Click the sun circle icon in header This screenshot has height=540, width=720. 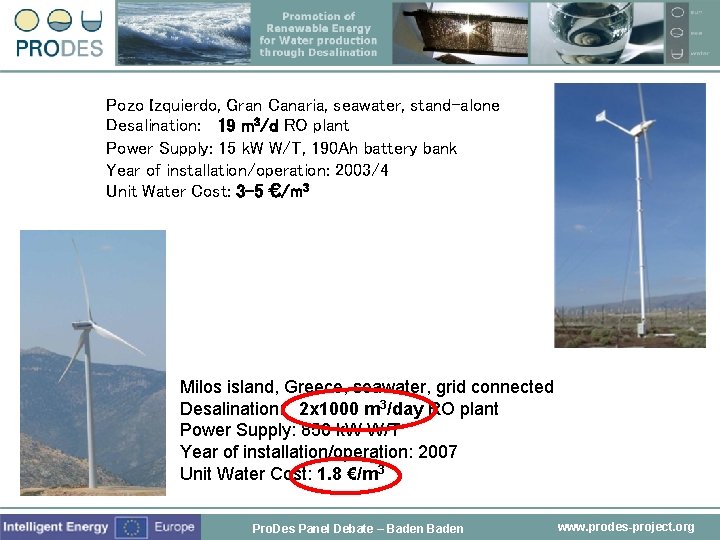(x=27, y=20)
